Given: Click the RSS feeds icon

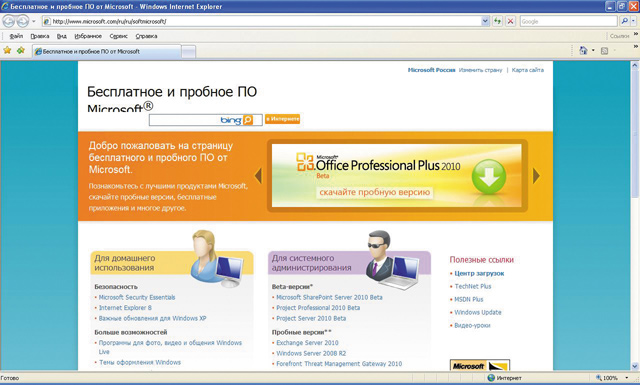Looking at the screenshot, I should coord(604,51).
